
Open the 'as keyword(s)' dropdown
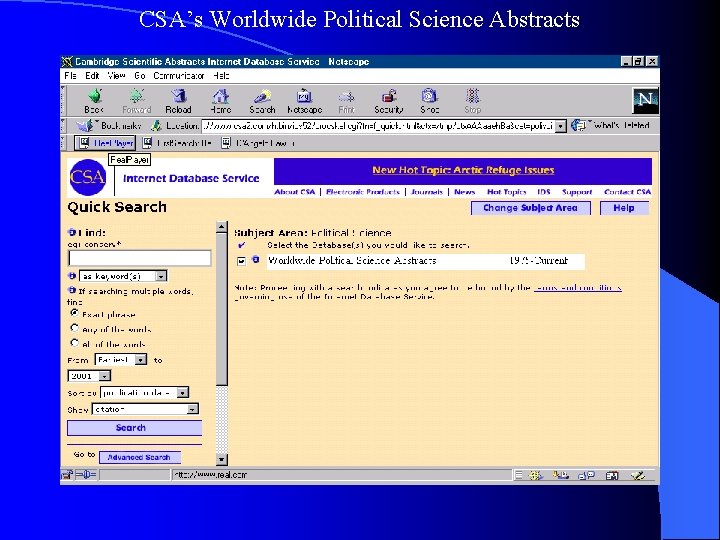123,276
